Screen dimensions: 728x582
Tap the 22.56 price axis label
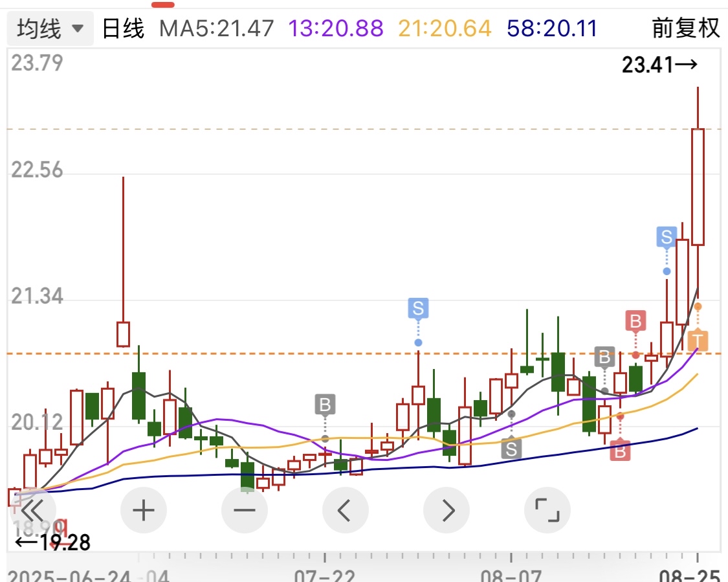click(x=37, y=170)
